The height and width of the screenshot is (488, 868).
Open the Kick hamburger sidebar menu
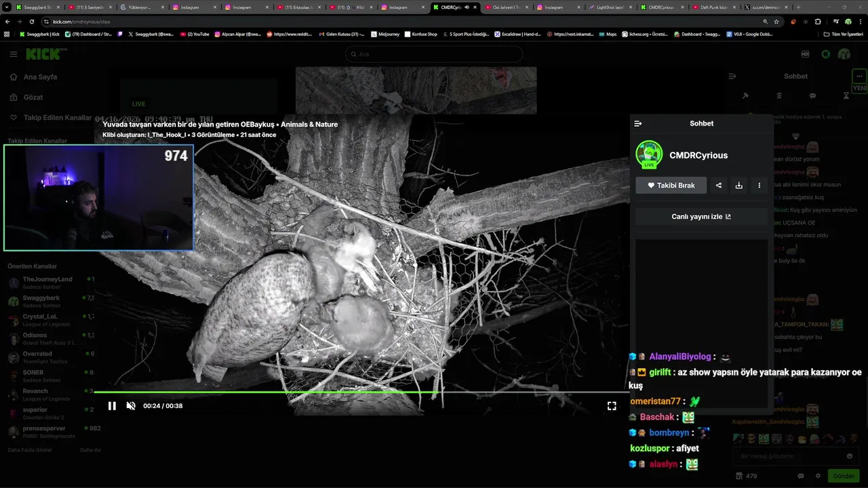(x=14, y=54)
